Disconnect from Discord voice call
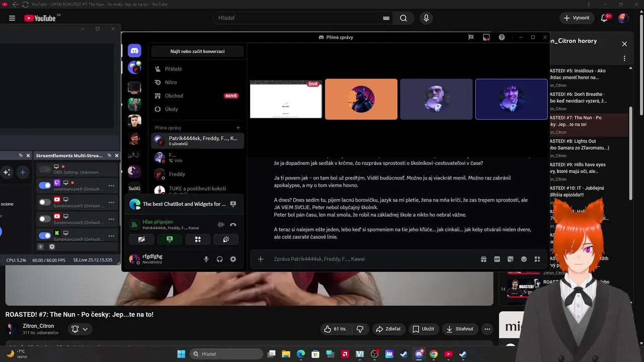644x362 pixels. (233, 225)
